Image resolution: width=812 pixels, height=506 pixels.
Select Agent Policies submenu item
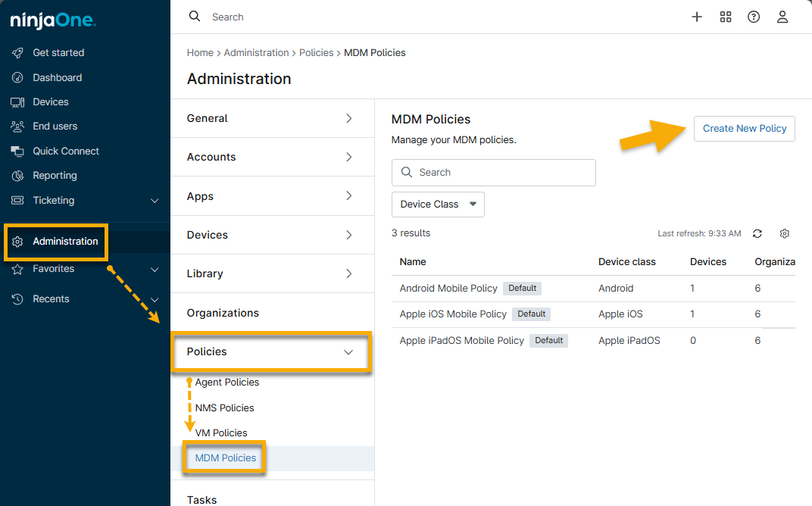(227, 383)
